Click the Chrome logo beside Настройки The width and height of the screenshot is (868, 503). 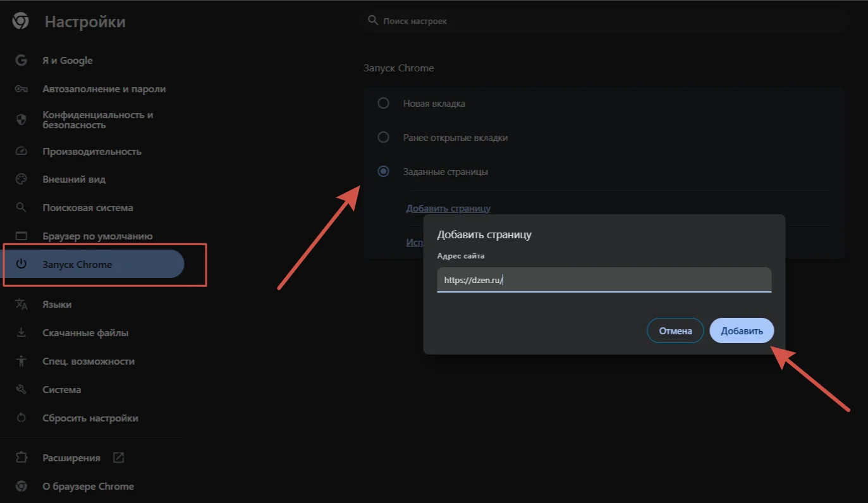point(20,21)
